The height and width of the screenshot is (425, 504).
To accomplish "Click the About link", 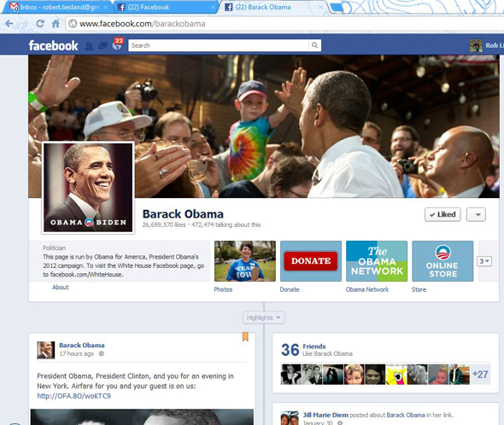I will coord(61,288).
